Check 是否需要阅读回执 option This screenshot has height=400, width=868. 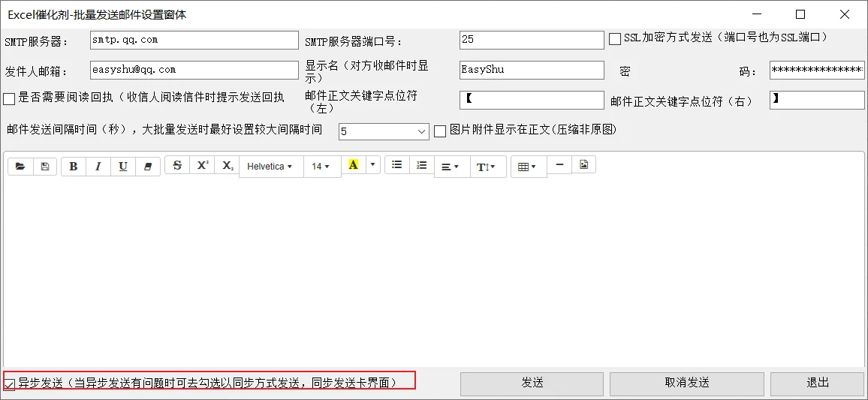[9, 100]
